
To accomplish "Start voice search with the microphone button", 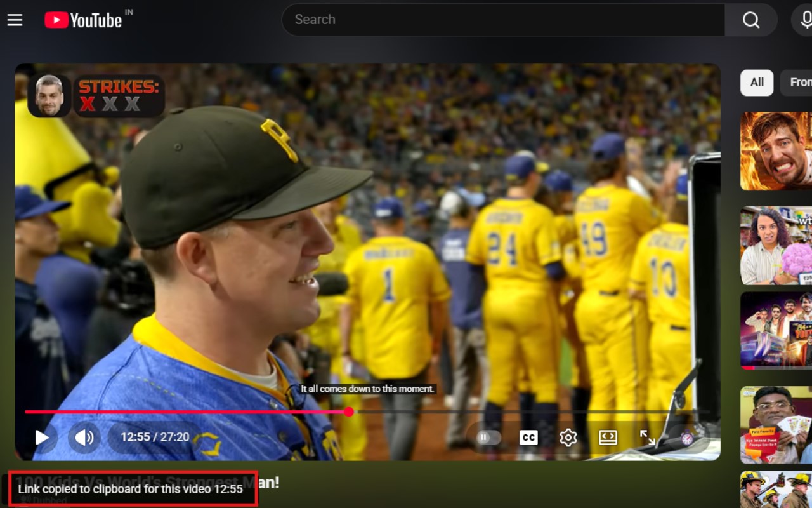I will 803,20.
